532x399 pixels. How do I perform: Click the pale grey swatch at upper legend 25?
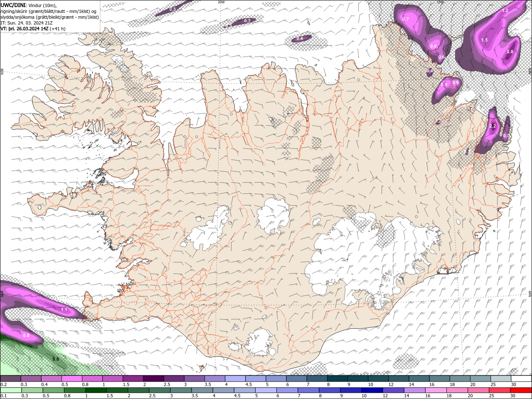[x=500, y=379]
